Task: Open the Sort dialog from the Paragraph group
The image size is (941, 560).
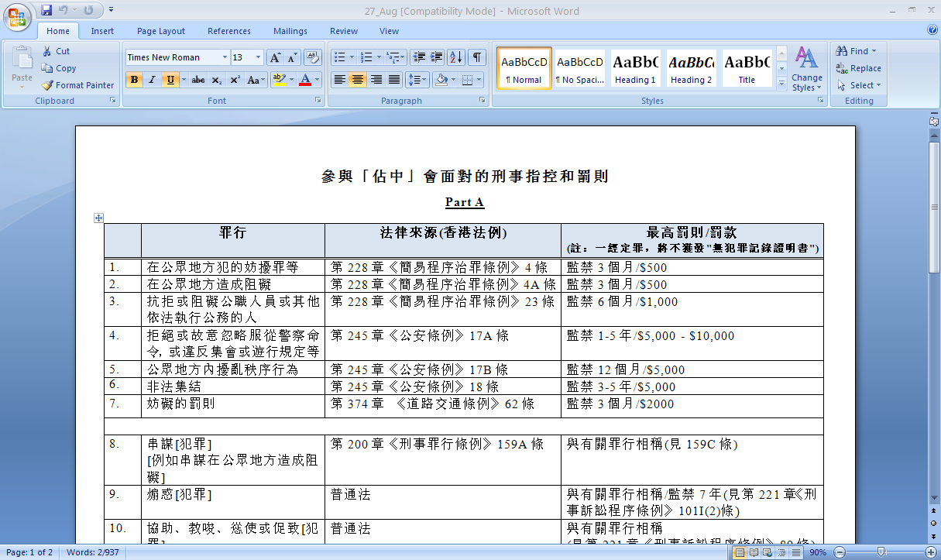Action: [x=455, y=57]
